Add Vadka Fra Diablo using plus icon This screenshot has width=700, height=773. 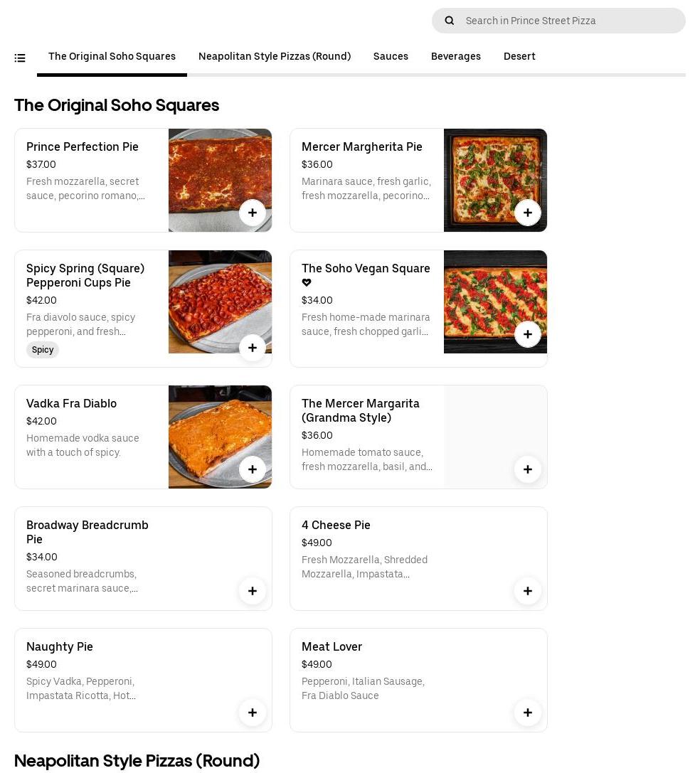coord(253,469)
